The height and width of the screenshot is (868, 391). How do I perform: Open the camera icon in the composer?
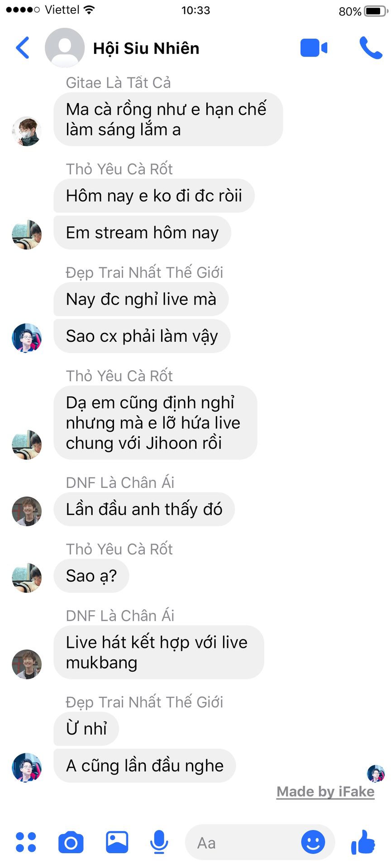(x=71, y=842)
